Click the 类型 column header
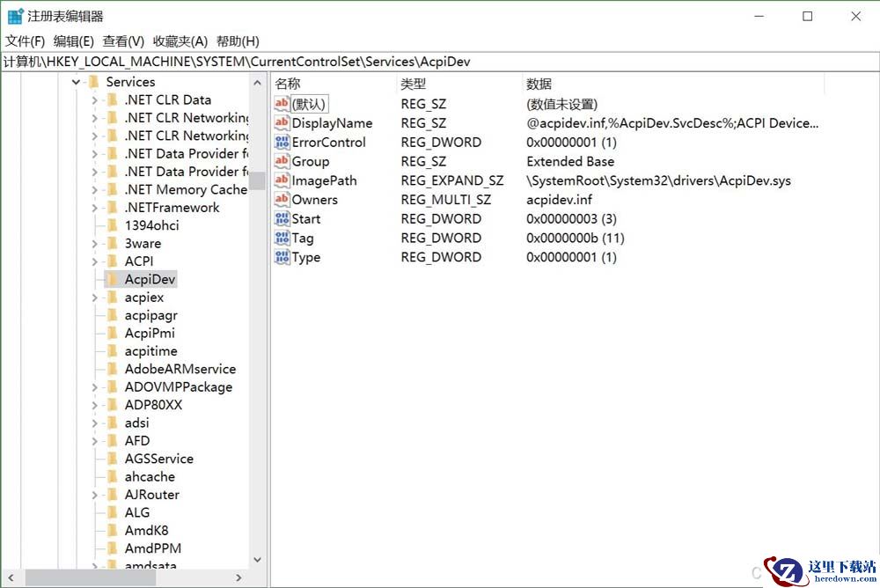This screenshot has height=588, width=880. pos(459,85)
